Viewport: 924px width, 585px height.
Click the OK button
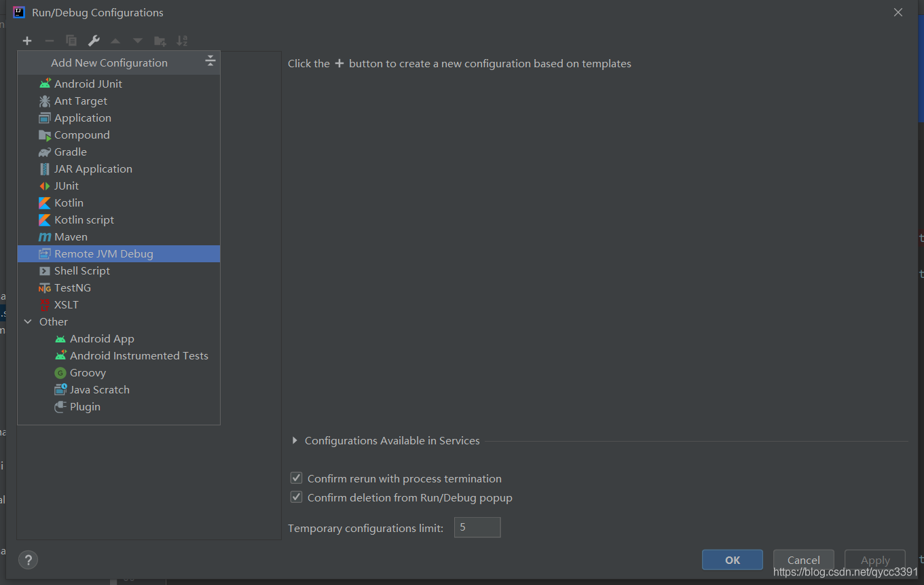point(733,560)
